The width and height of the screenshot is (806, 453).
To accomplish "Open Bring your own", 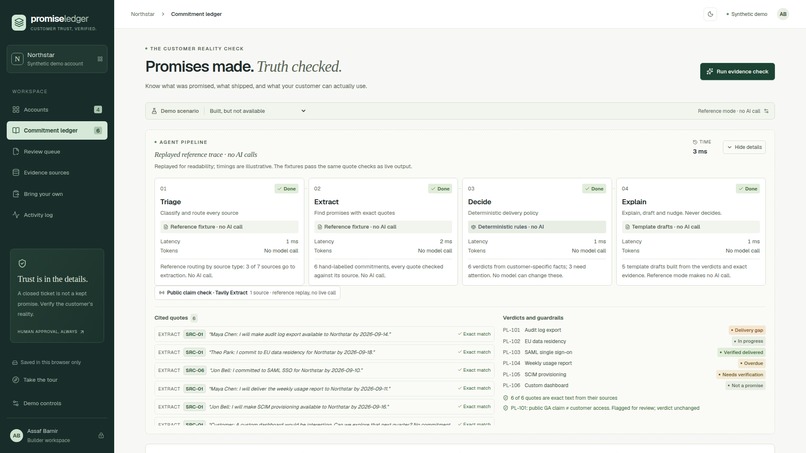I will coord(57,194).
